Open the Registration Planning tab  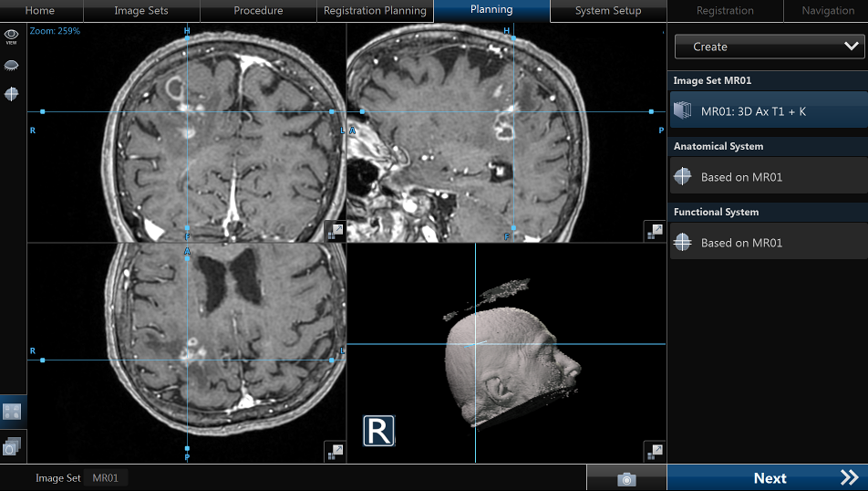coord(375,11)
